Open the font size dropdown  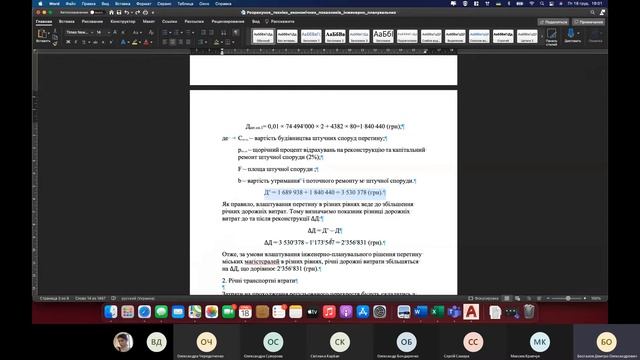[109, 32]
